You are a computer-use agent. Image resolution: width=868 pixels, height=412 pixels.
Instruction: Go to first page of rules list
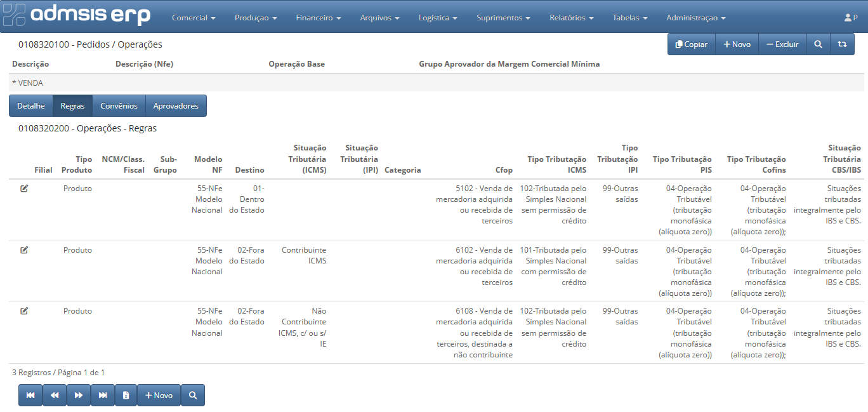click(30, 395)
